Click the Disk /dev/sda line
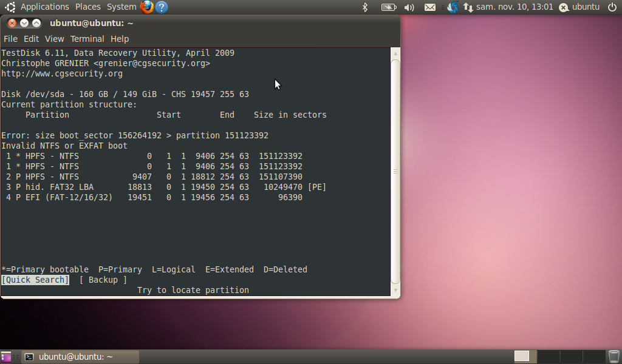Viewport: 622px width, 364px height. [125, 94]
